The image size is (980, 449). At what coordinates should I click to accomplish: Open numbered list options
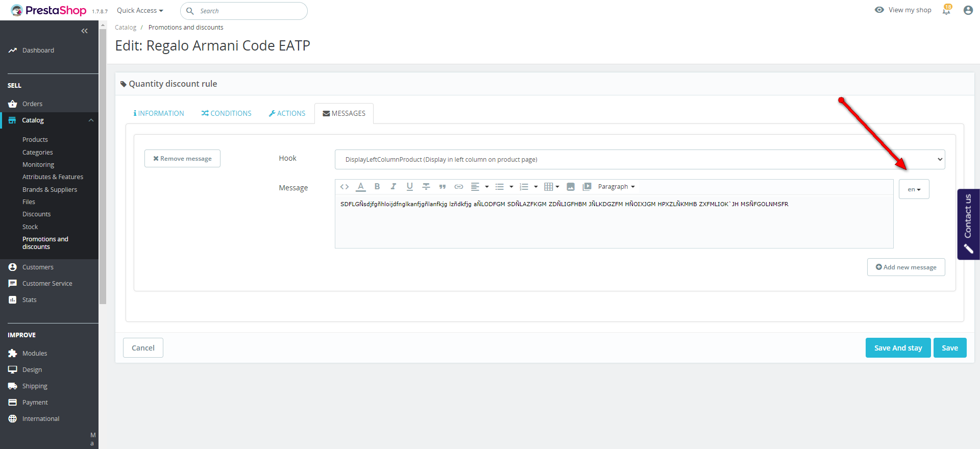(x=528, y=187)
